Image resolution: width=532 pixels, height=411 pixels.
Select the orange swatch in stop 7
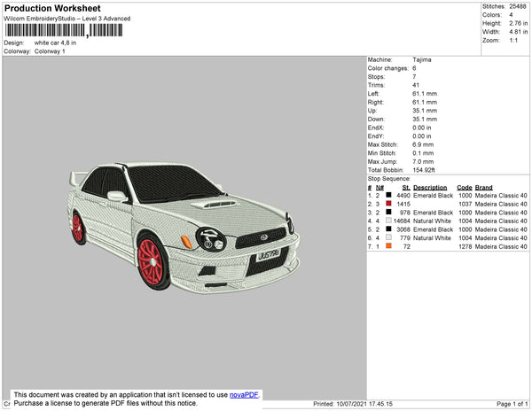tap(388, 246)
